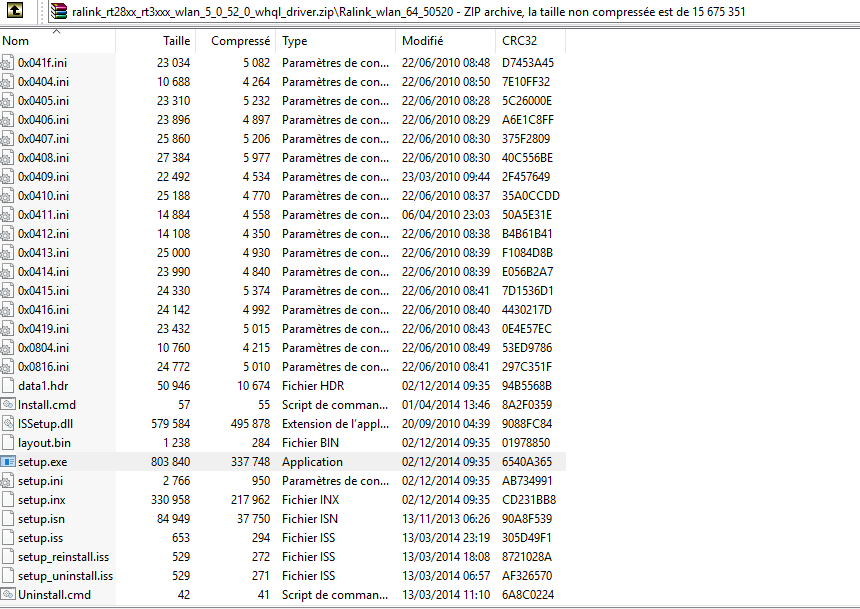The height and width of the screenshot is (609, 860).
Task: Click the icon of 0x0415.ini
Action: pyautogui.click(x=7, y=291)
